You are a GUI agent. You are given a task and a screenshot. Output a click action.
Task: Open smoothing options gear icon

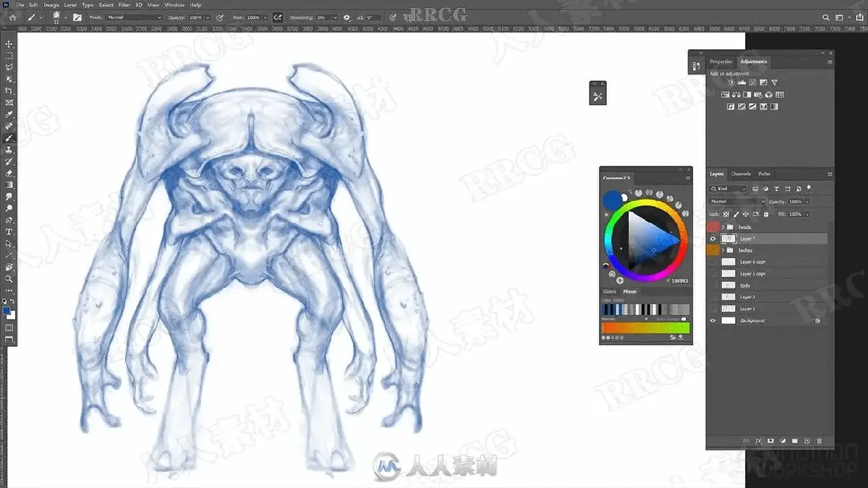pyautogui.click(x=346, y=17)
